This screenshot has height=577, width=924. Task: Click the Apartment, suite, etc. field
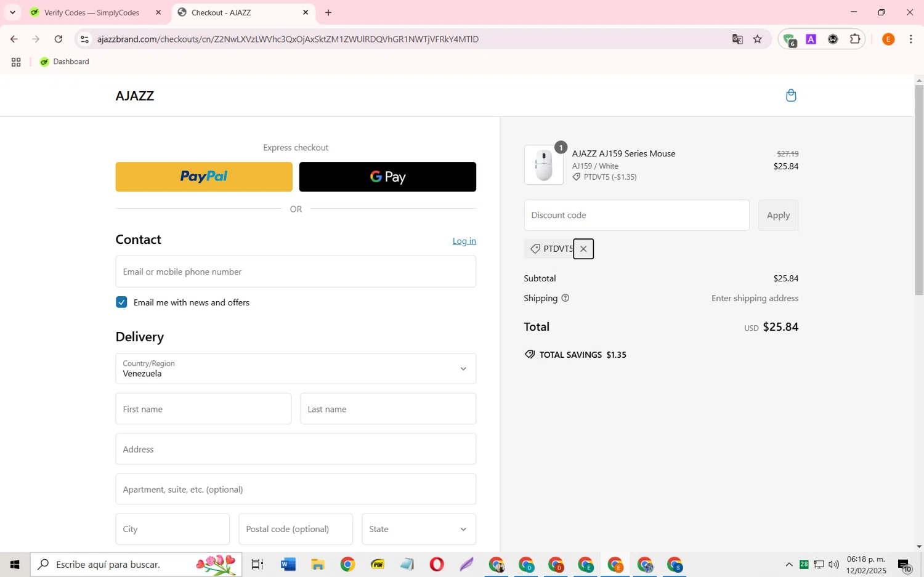296,489
